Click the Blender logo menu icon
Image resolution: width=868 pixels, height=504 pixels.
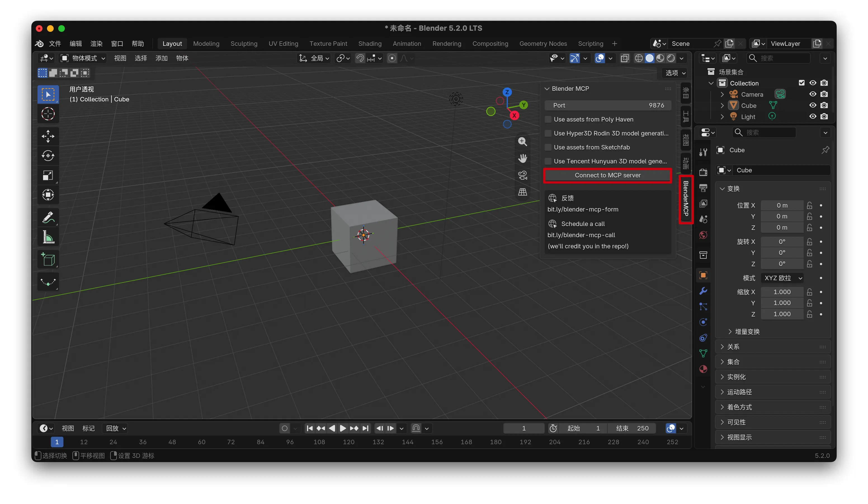tap(39, 44)
